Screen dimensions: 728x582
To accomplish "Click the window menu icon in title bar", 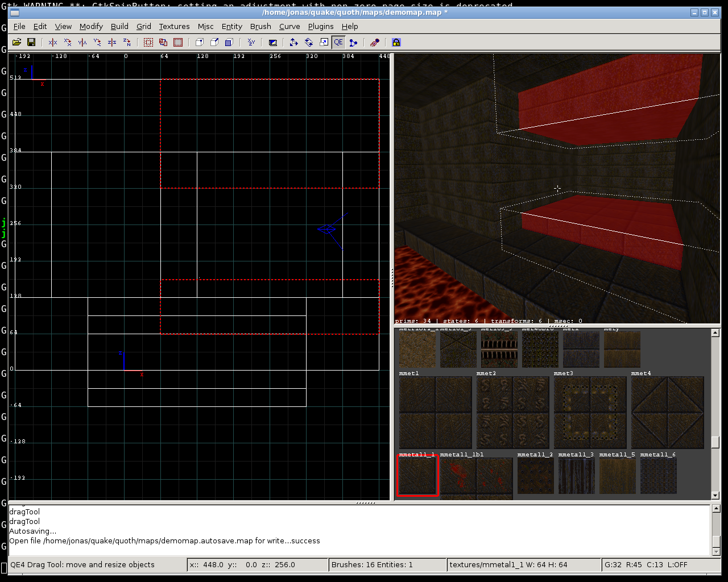I will tap(15, 13).
